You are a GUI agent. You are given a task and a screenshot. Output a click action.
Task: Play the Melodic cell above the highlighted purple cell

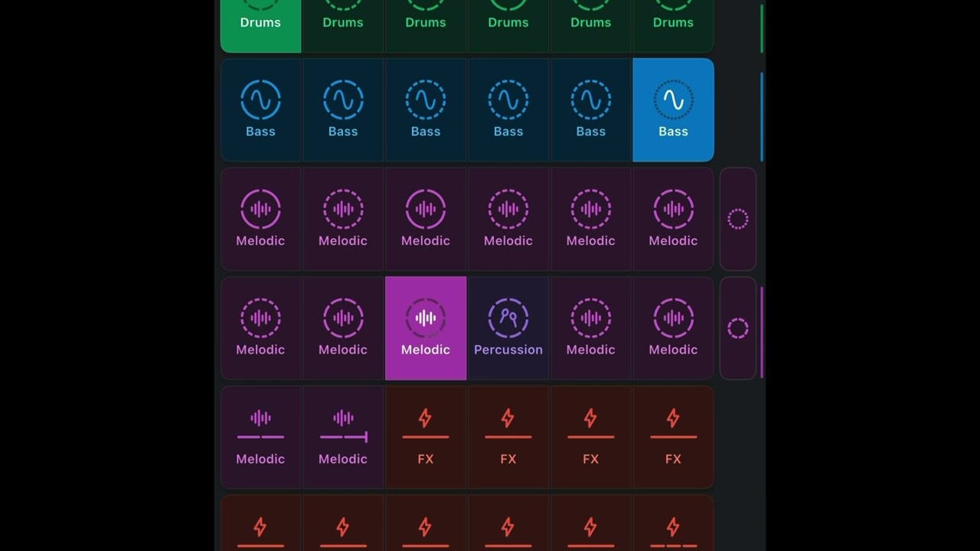426,219
